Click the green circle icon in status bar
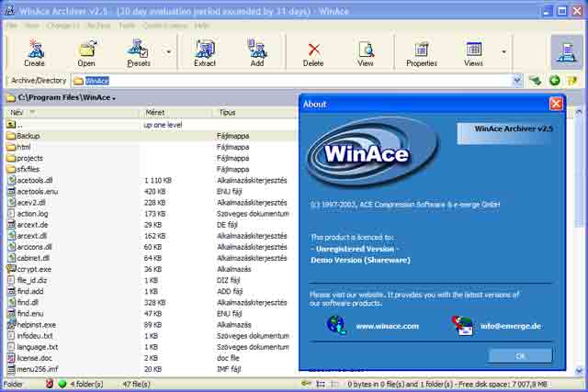 tap(62, 384)
